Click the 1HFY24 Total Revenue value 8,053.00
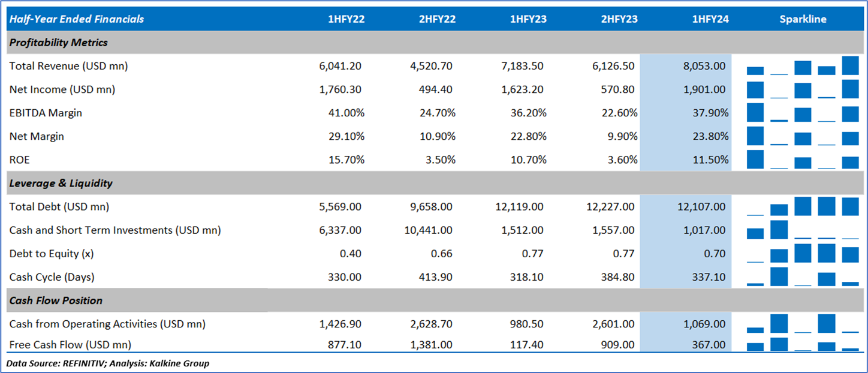Screen dimensions: 868x373 (704, 66)
